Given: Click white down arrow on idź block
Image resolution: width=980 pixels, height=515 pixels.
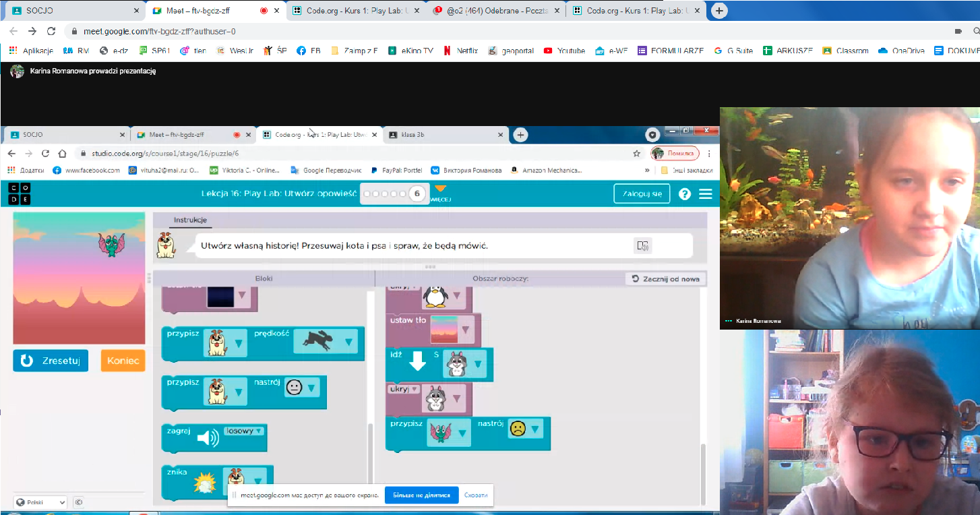Looking at the screenshot, I should coord(418,361).
